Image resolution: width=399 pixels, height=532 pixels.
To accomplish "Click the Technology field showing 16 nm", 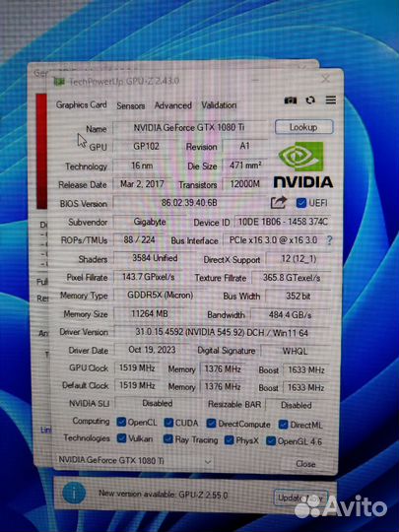I will pos(142,166).
